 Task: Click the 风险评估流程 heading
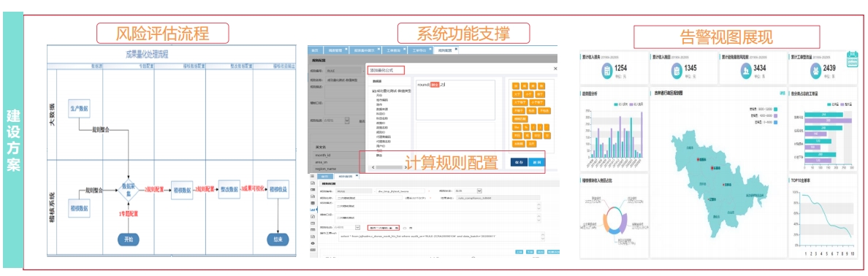[x=163, y=33]
